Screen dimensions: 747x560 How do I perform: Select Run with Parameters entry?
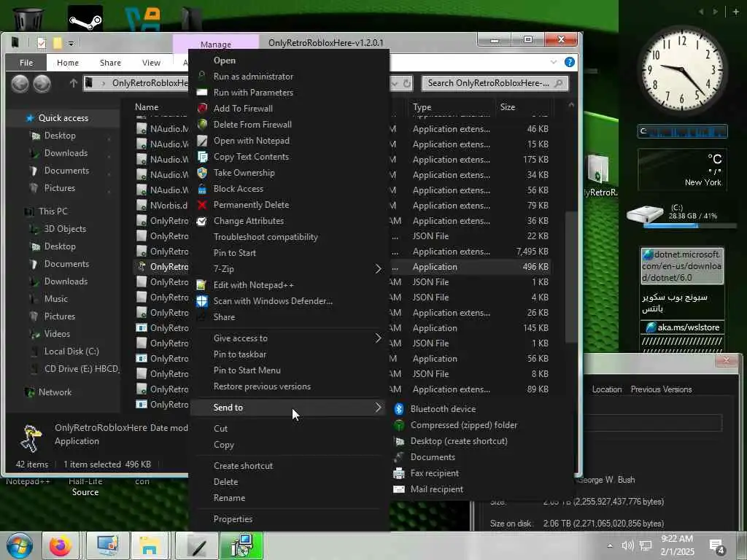click(x=253, y=93)
